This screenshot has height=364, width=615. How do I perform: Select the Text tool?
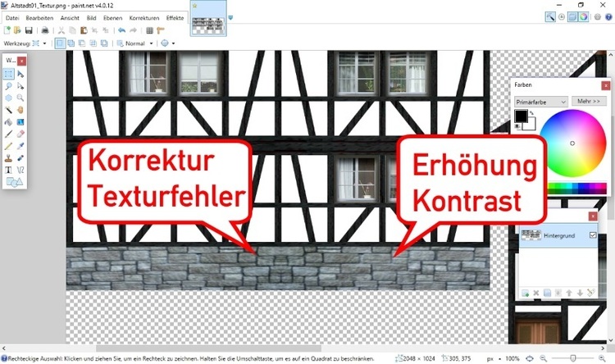(8, 170)
